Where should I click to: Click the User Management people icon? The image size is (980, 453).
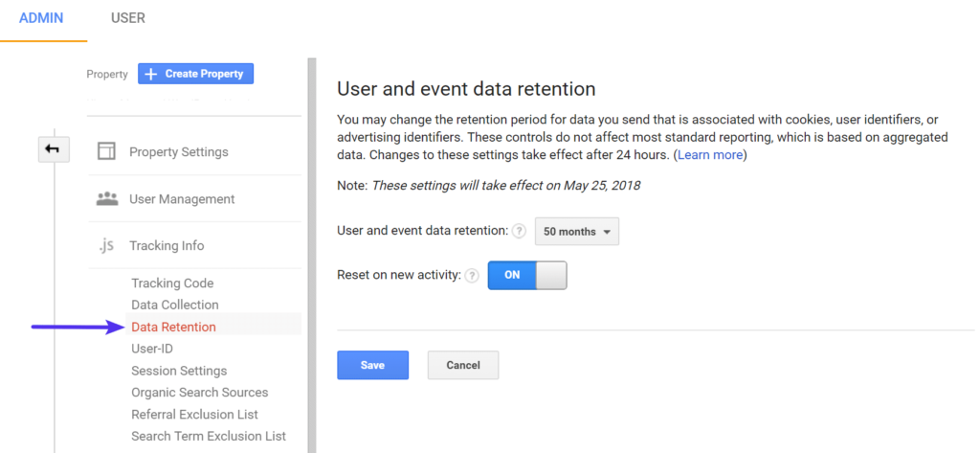(107, 199)
